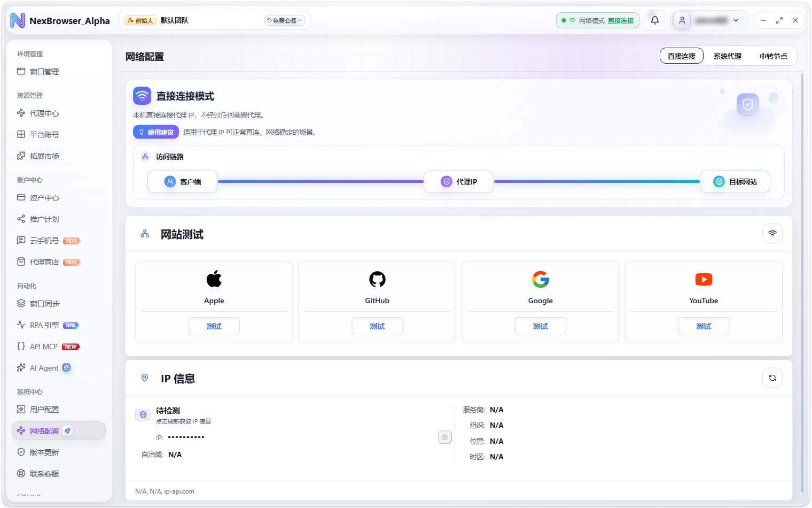Open the 免费套餐 plan dropdown
The image size is (812, 508).
tap(285, 20)
